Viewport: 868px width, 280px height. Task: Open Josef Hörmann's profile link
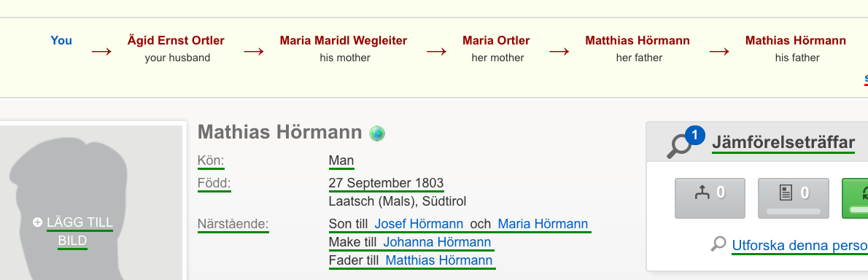[419, 224]
